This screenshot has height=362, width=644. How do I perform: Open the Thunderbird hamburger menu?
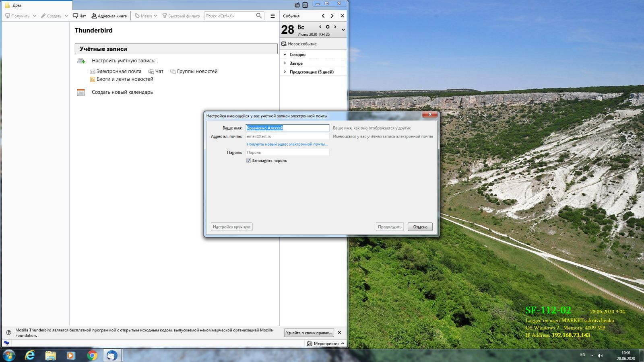click(x=272, y=16)
